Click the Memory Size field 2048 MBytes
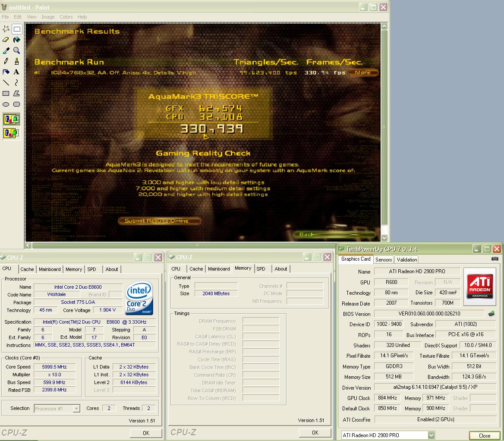The image size is (504, 441). (x=216, y=293)
